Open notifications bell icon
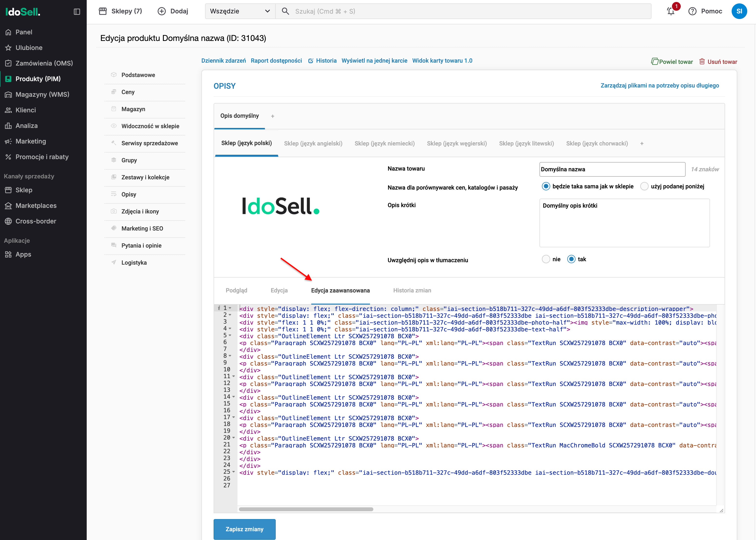 [x=671, y=11]
